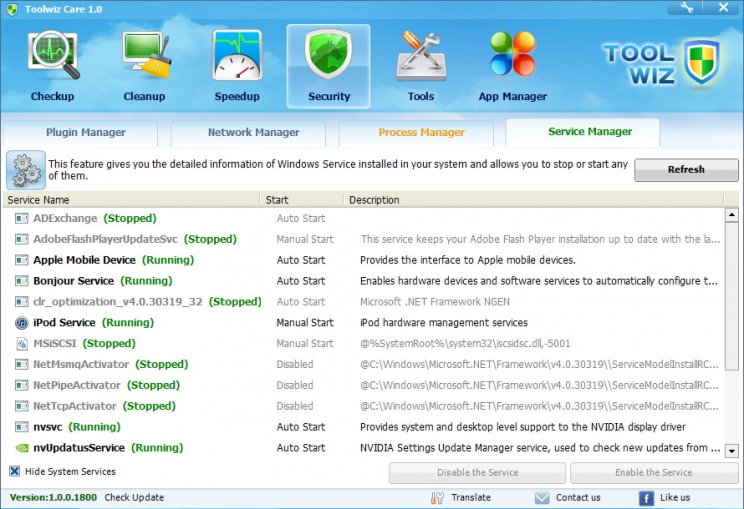Sort by Service Name column header
This screenshot has width=744, height=509.
click(131, 200)
